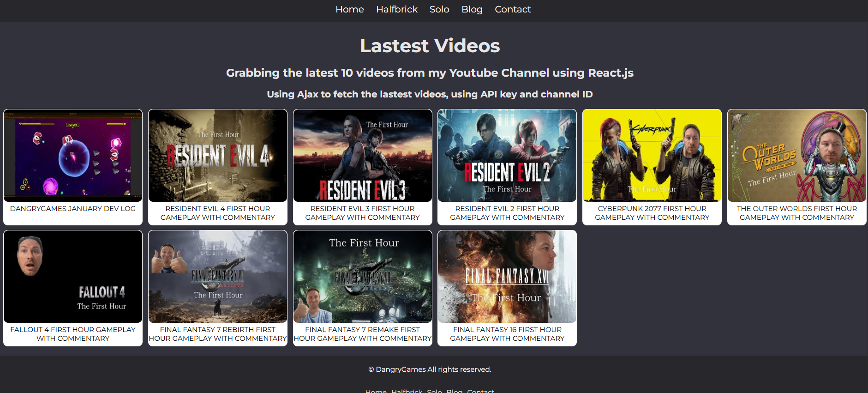The width and height of the screenshot is (868, 393).
Task: Go to the Halfbrick page
Action: [396, 9]
